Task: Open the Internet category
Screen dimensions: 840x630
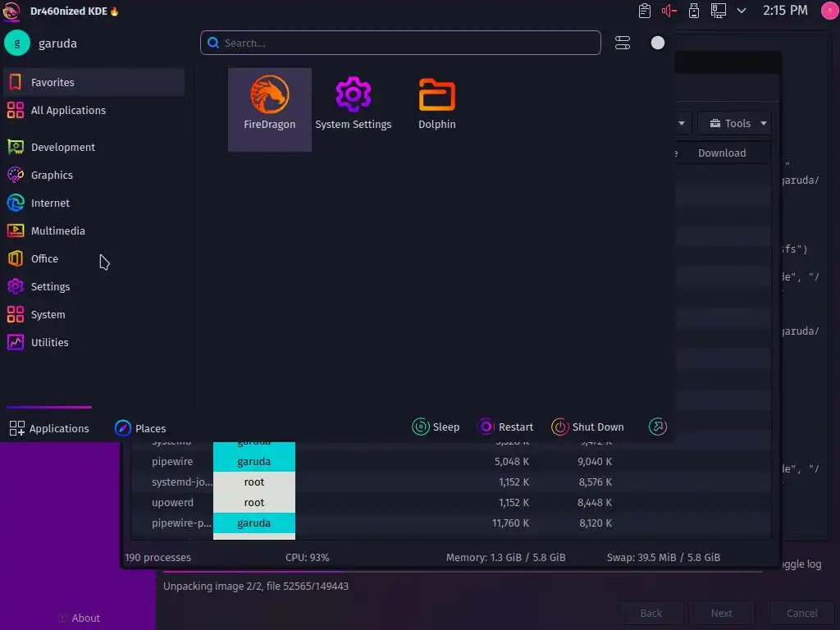Action: (x=94, y=203)
